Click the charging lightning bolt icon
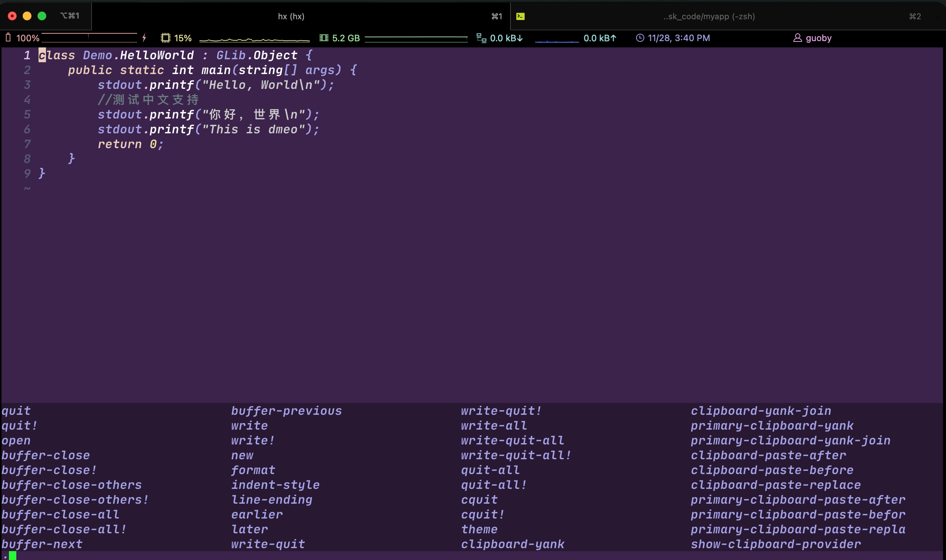Screen dimensions: 946x560 tap(144, 38)
